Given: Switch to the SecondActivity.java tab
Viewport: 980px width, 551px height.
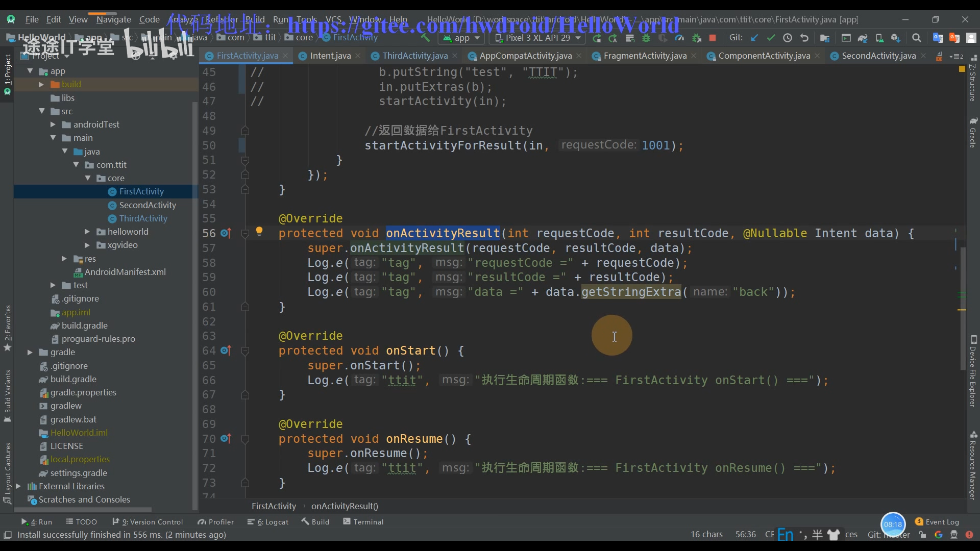Looking at the screenshot, I should tap(878, 56).
